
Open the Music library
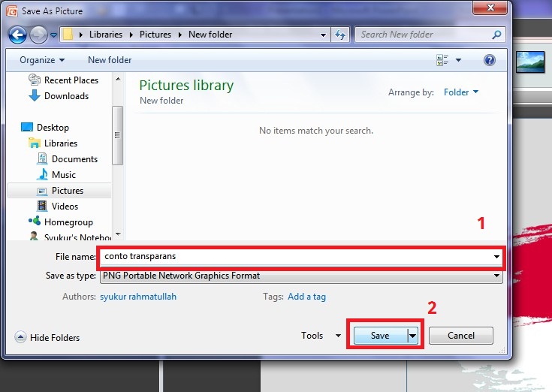[x=64, y=175]
